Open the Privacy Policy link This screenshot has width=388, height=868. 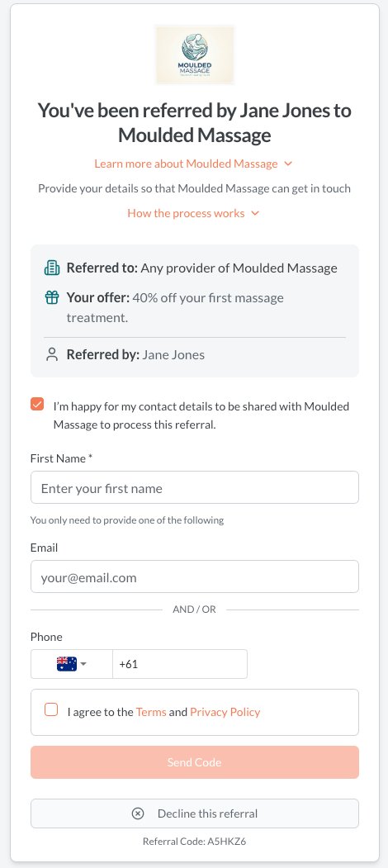(225, 712)
